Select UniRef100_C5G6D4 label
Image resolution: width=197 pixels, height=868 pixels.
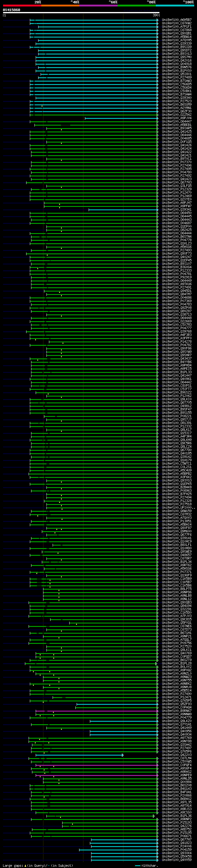(x=177, y=88)
